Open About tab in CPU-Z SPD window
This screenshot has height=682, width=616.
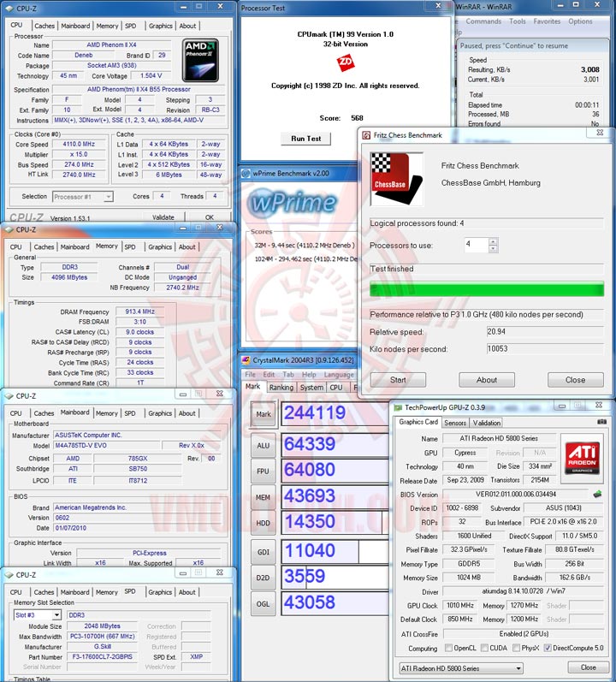point(187,592)
